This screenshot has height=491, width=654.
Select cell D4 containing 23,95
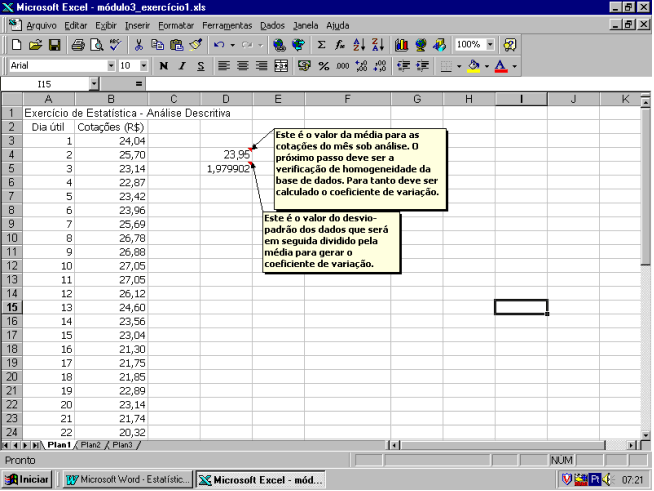(x=226, y=155)
